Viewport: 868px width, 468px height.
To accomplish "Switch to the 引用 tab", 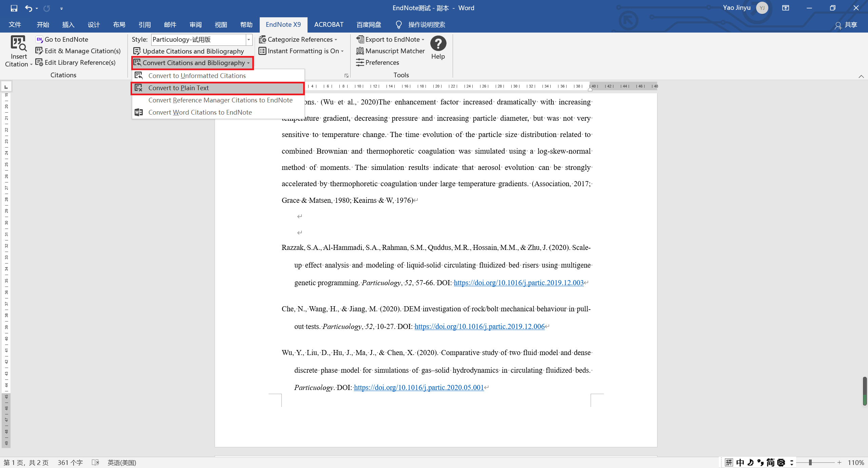I will (x=144, y=25).
